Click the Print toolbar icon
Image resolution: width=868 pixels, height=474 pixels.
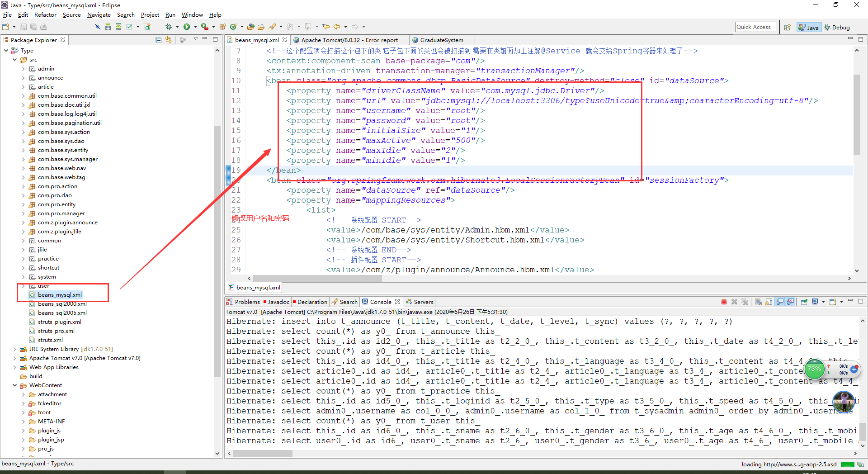tap(43, 27)
